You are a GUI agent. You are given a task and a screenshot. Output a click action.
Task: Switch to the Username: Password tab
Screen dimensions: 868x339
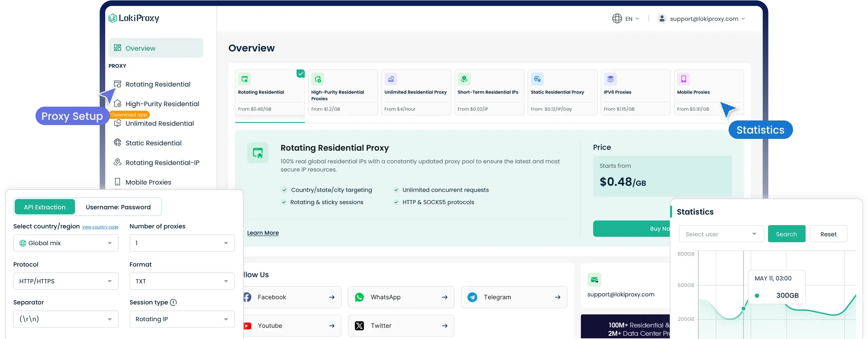point(118,207)
